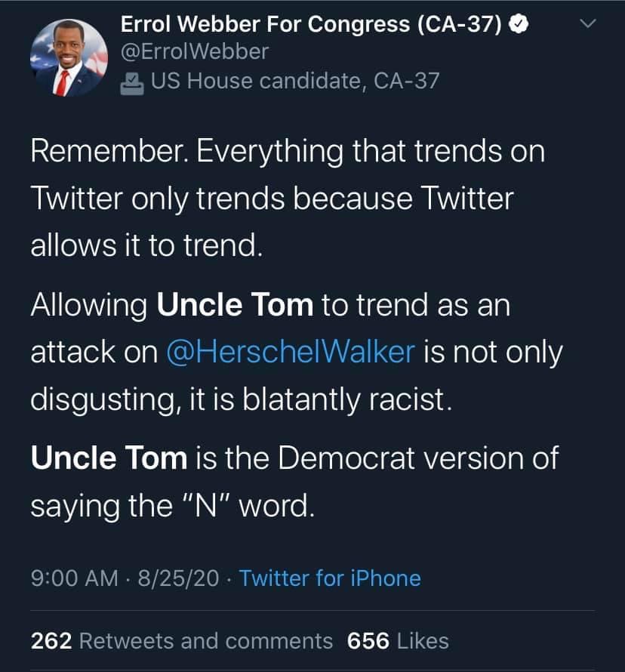This screenshot has width=625, height=672.
Task: Click the 'saying the "N" word.' line
Action: 171,505
